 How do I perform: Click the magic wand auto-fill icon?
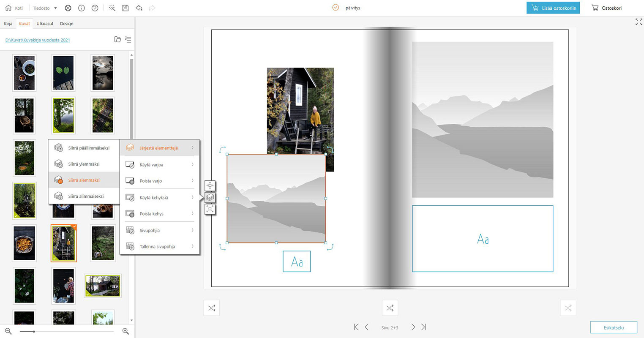[112, 8]
